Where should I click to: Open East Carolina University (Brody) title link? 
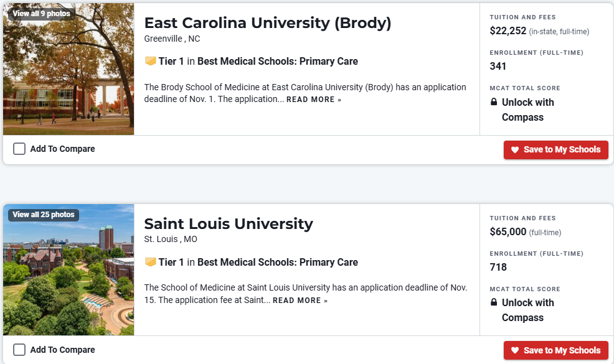[268, 23]
